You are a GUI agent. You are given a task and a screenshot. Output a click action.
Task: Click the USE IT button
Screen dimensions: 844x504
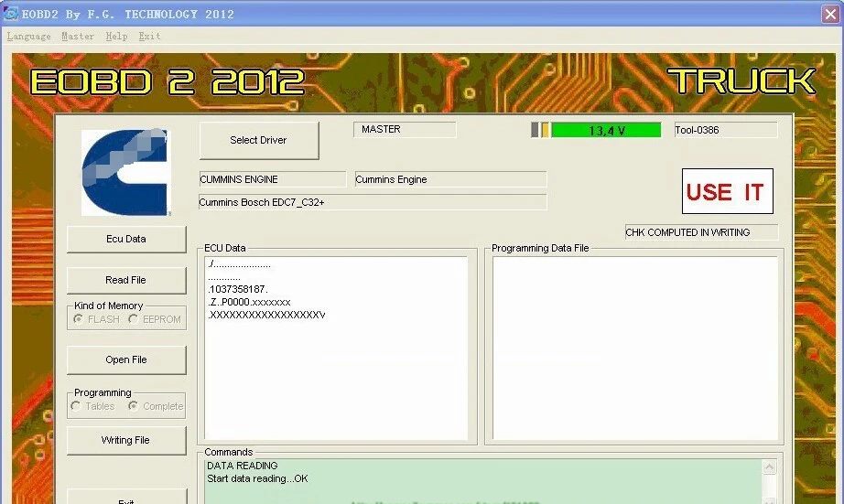pos(727,191)
